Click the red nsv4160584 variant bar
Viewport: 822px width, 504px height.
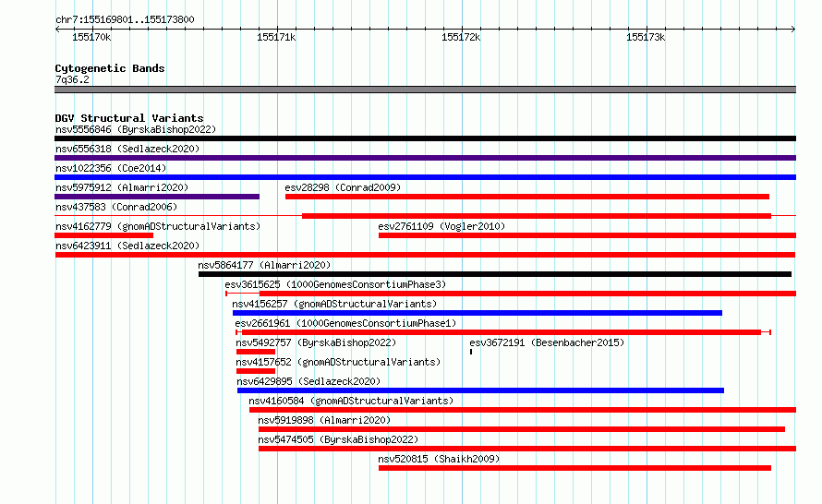pos(523,410)
